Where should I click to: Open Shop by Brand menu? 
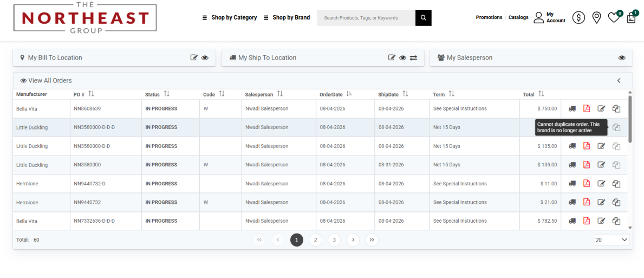287,18
